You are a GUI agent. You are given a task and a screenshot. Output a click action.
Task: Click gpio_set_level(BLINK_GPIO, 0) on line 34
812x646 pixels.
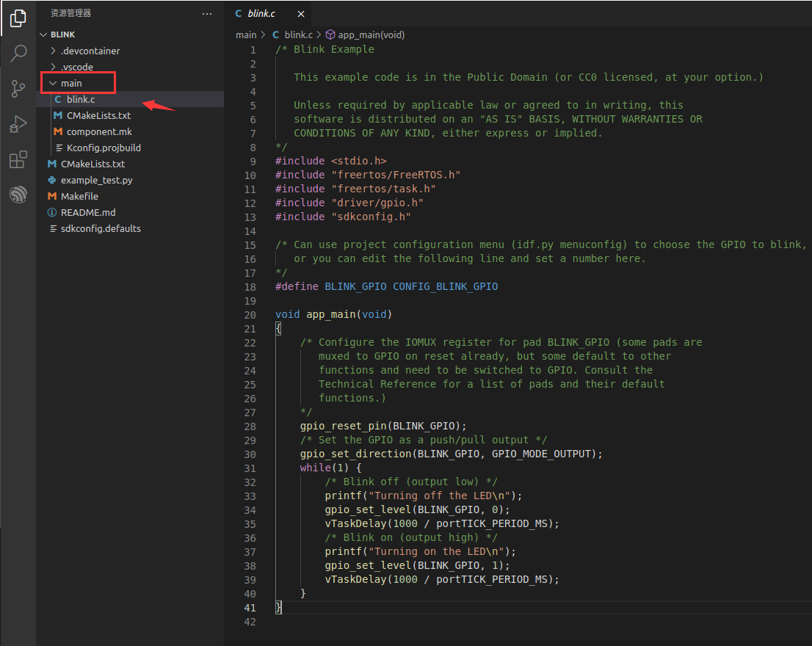coord(418,510)
